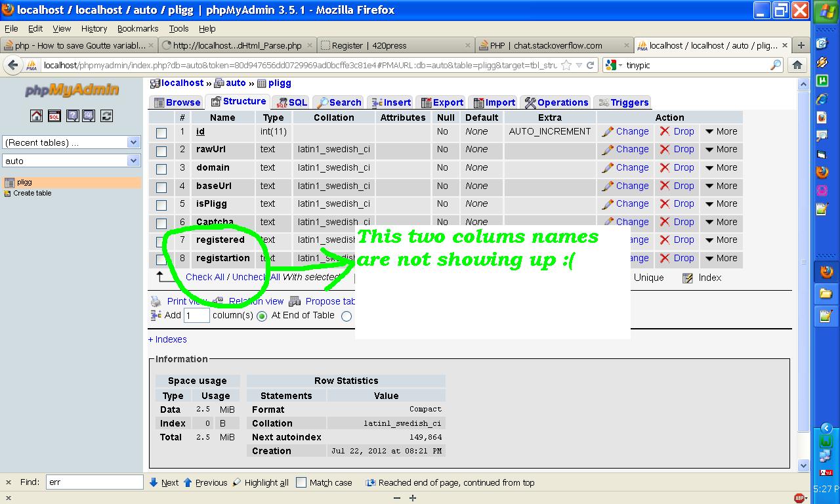This screenshot has height=504, width=840.
Task: Click search magnifier in tinypic box
Action: (x=776, y=65)
